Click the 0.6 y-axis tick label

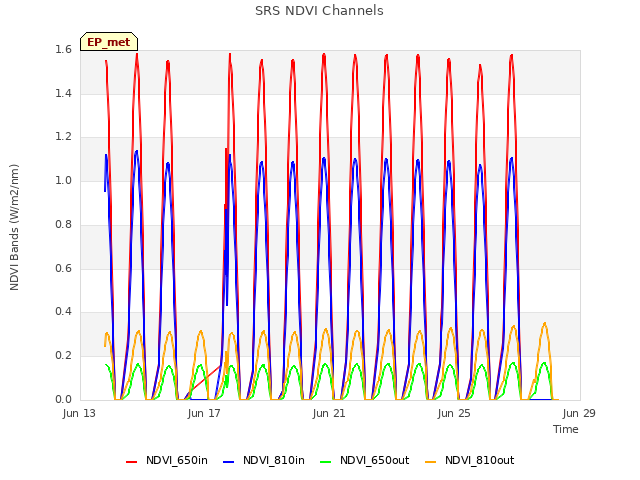coord(63,268)
